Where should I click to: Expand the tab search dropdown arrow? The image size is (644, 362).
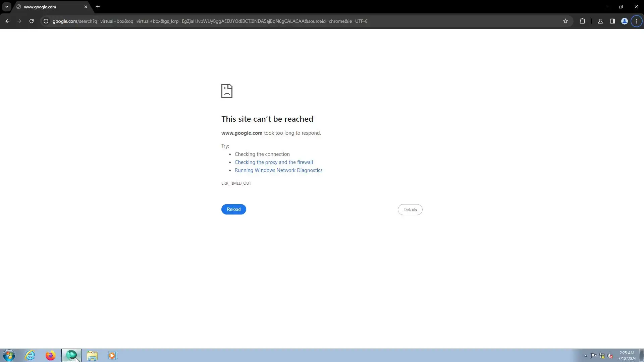pyautogui.click(x=7, y=7)
